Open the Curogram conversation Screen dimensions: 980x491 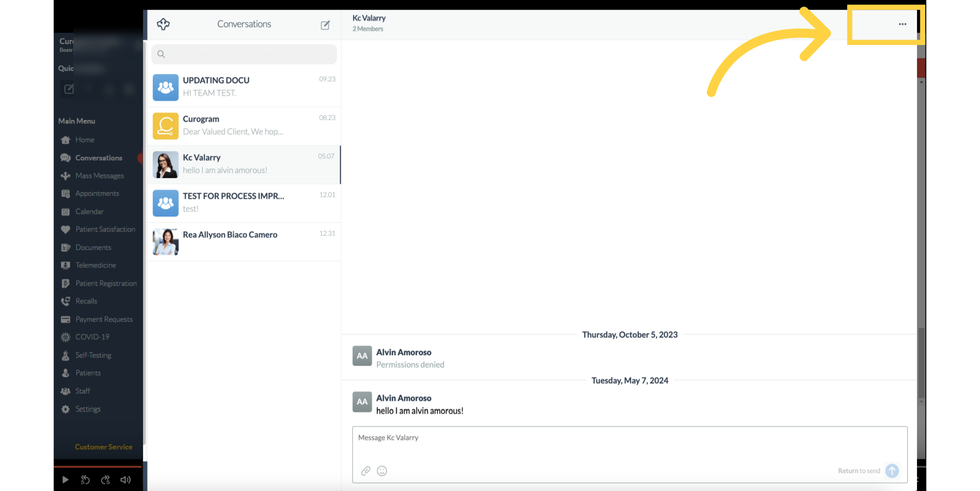244,126
